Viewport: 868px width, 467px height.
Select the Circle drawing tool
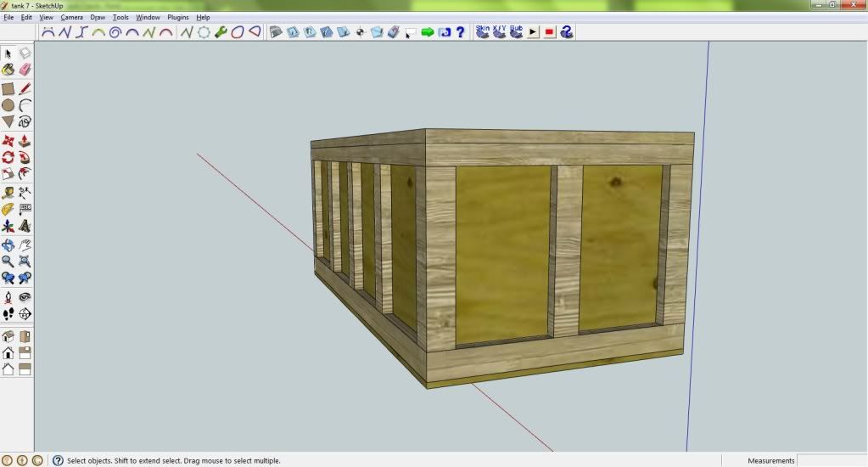[8, 105]
